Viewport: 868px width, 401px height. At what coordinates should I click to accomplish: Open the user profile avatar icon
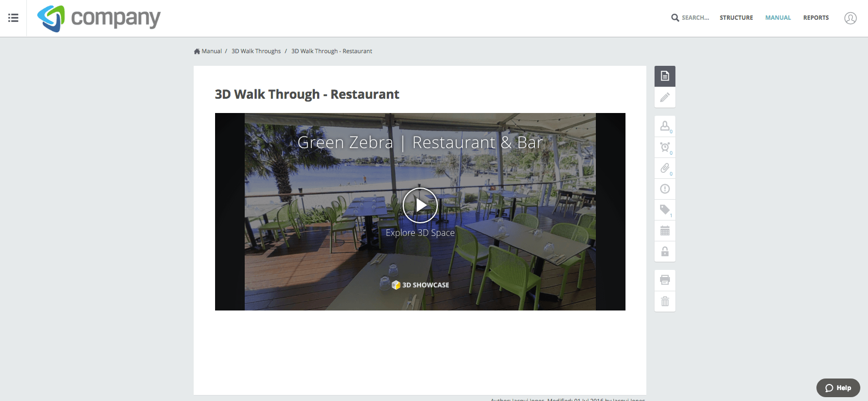click(850, 18)
